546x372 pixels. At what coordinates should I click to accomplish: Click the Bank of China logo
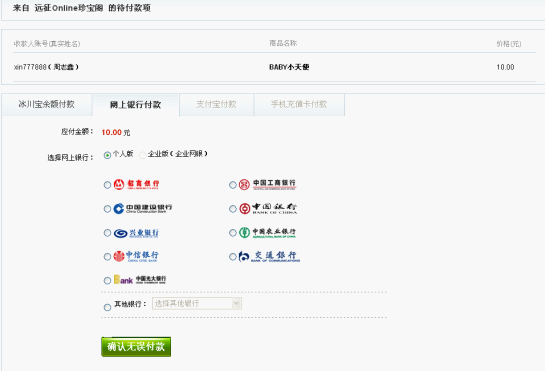tap(268, 208)
